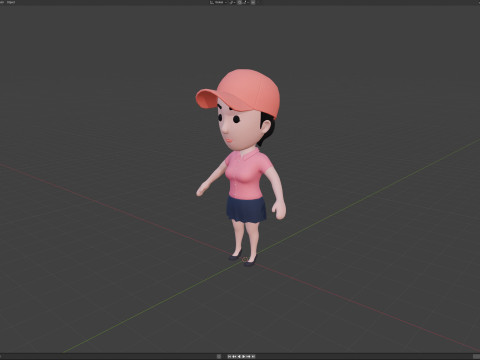Toggle snapping with the magnet icon
Viewport: 480px width, 360px height.
point(240,2)
